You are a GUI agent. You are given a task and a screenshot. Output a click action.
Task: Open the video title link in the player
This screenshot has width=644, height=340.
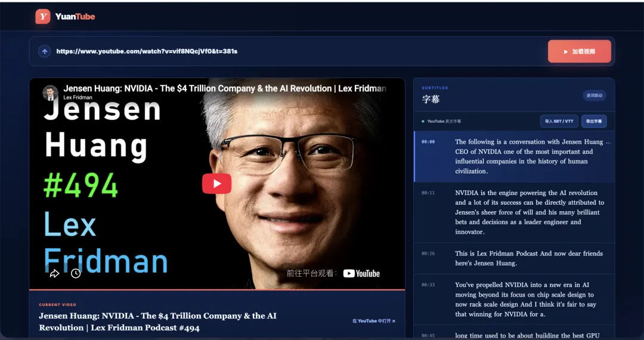click(225, 88)
